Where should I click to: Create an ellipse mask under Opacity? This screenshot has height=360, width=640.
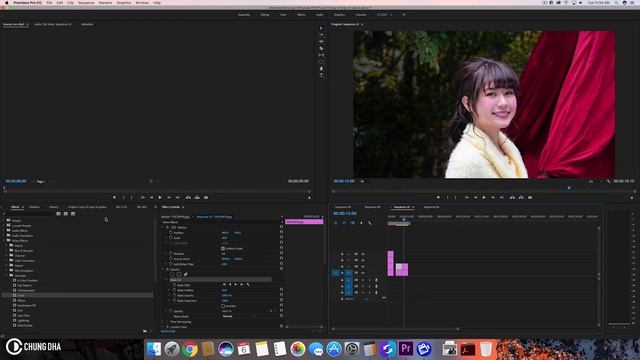[x=172, y=274]
